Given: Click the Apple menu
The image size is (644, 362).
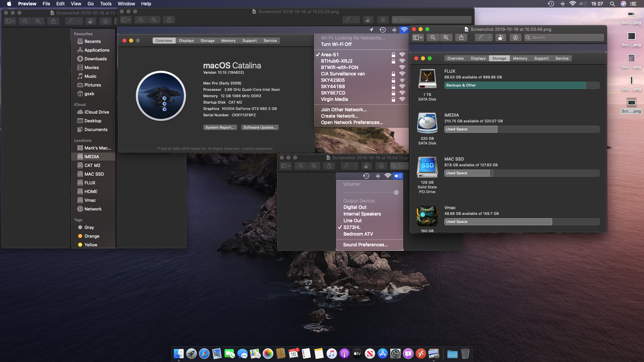Looking at the screenshot, I should pyautogui.click(x=9, y=4).
